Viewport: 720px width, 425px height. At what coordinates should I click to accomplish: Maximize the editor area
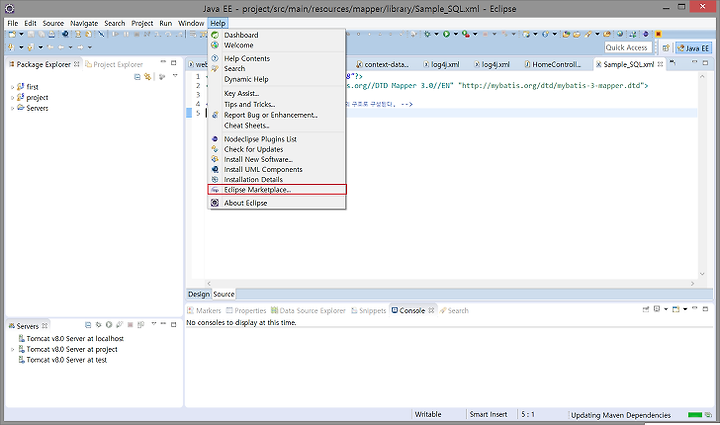pyautogui.click(x=705, y=62)
